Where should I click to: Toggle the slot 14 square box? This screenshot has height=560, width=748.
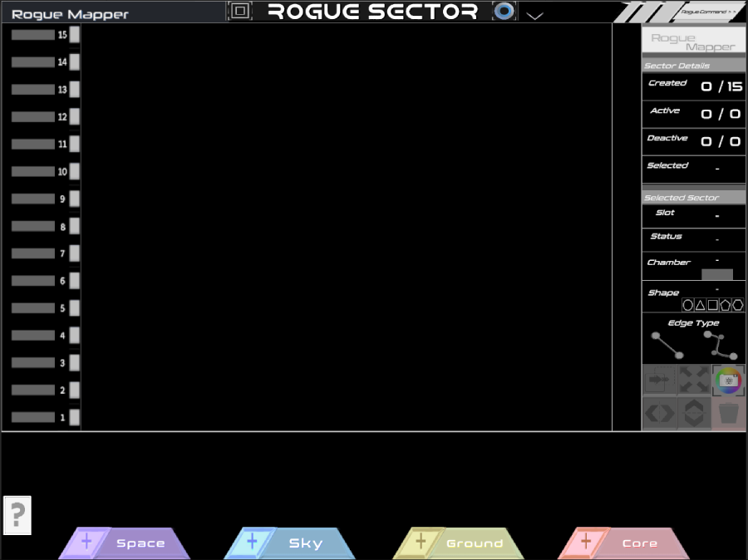point(75,62)
